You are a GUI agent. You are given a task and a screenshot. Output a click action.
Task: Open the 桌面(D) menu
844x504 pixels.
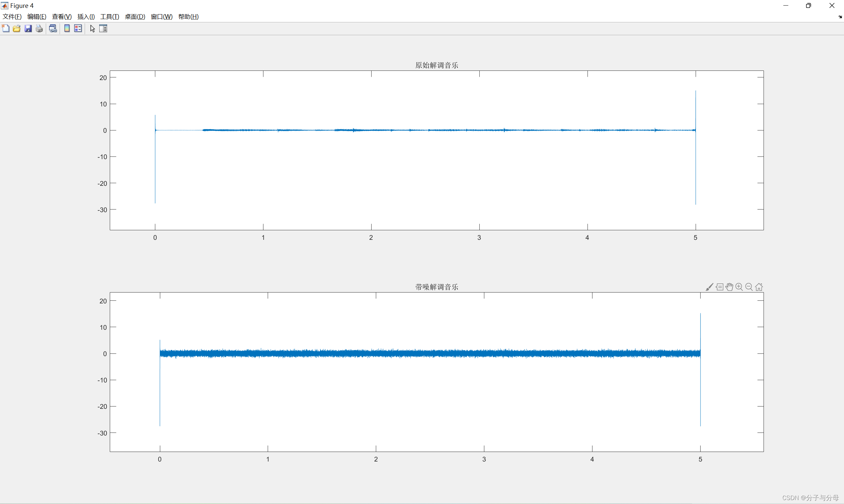[135, 17]
